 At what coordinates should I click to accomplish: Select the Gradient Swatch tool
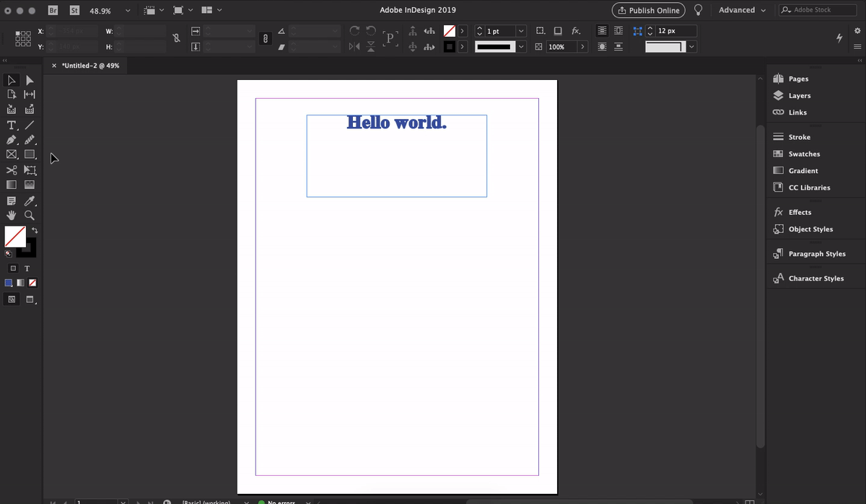click(x=12, y=185)
